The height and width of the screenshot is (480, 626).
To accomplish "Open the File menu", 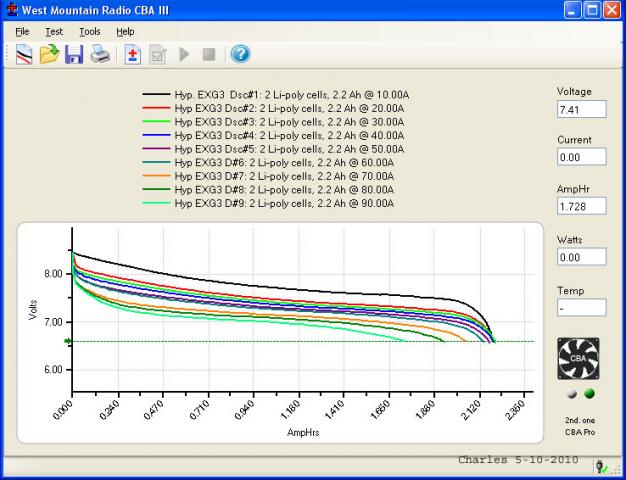I will pyautogui.click(x=22, y=32).
